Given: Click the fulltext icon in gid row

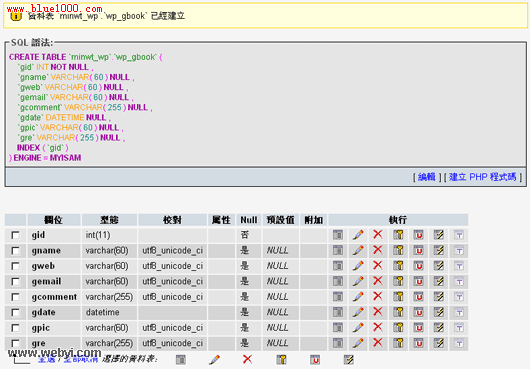Looking at the screenshot, I should coord(459,235).
